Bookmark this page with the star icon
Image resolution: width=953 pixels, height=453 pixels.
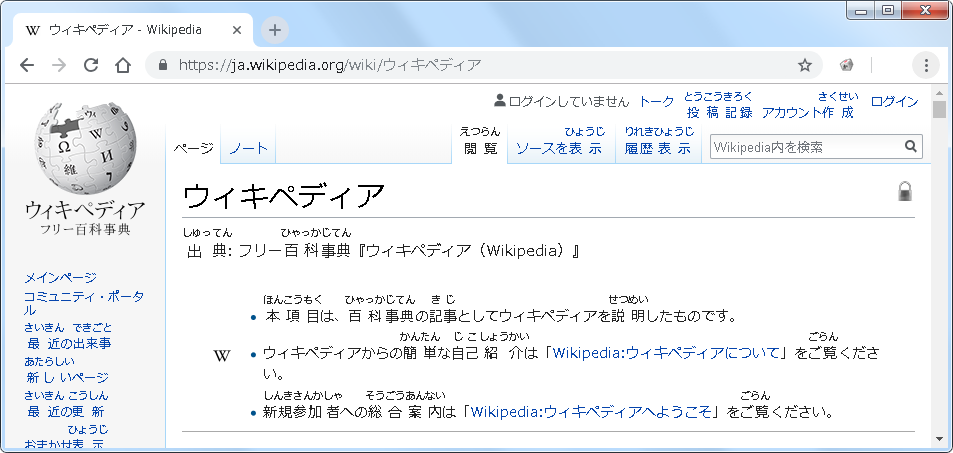(805, 65)
